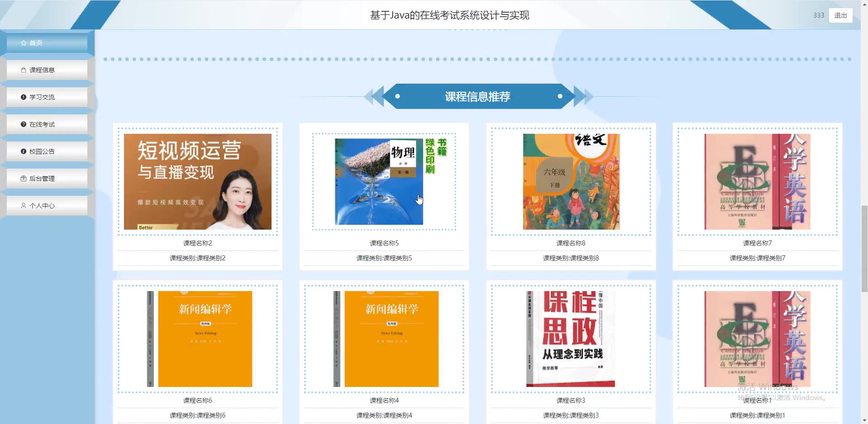Click the text 课程类别:课程类别4

(x=384, y=415)
